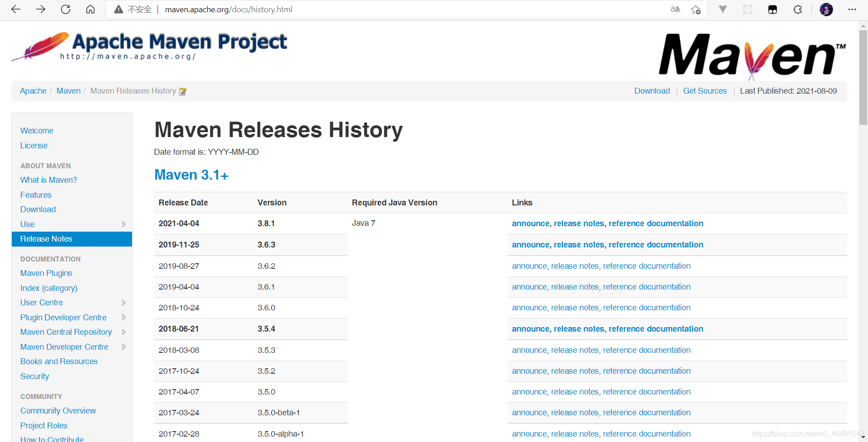Viewport: 868px width, 442px height.
Task: Open Maven Plugins in the sidebar
Action: pos(46,273)
